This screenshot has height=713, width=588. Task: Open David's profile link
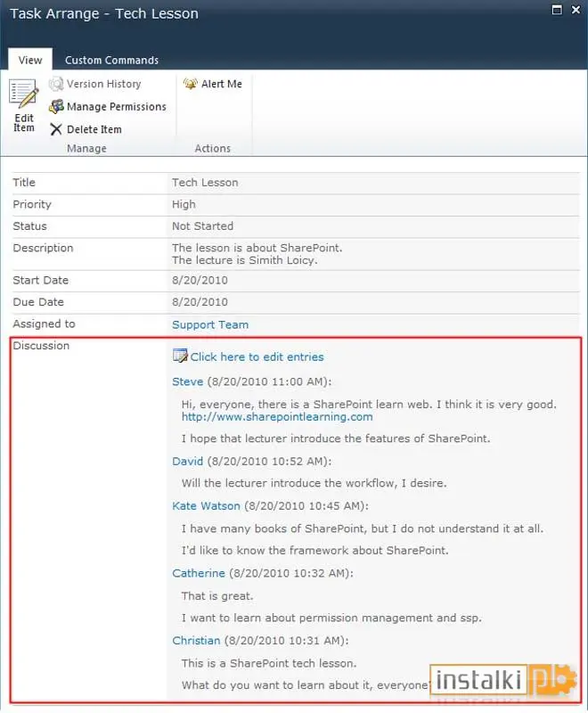[x=187, y=461]
